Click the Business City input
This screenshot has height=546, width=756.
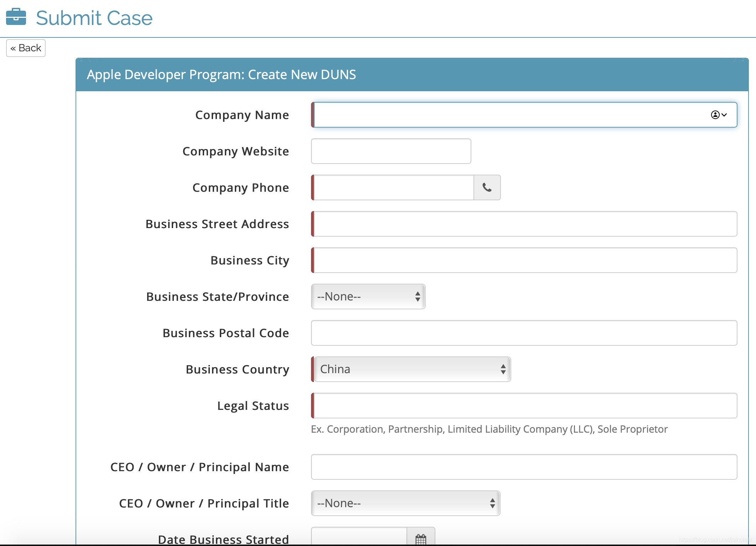click(x=524, y=260)
